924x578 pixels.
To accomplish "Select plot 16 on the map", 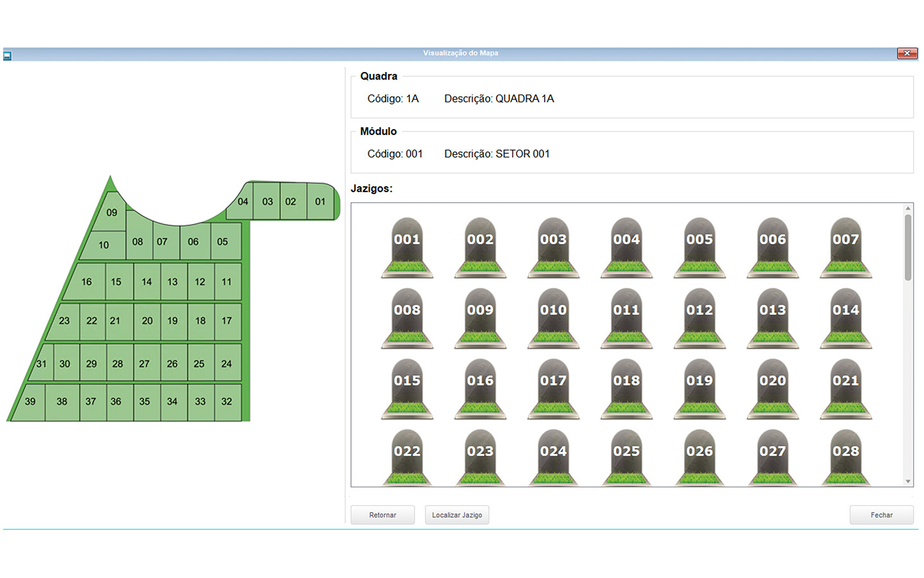I will click(87, 282).
